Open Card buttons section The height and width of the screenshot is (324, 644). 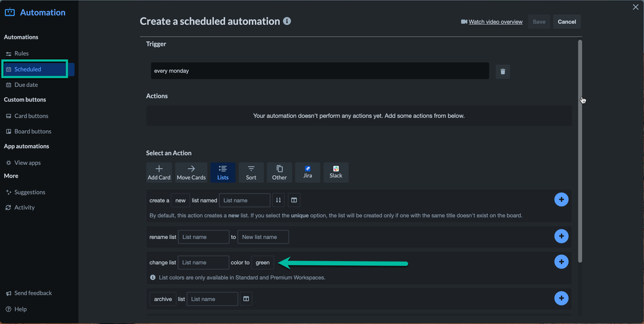[26, 116]
